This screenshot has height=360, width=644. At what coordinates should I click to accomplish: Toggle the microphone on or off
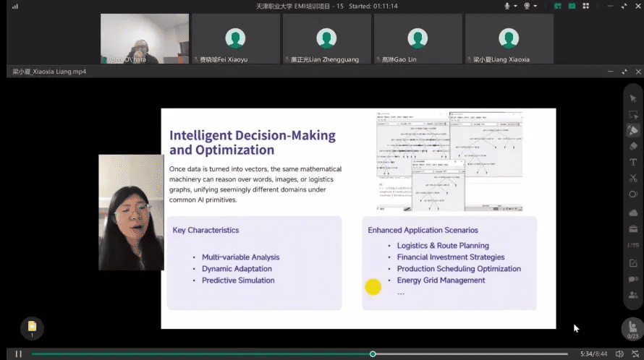tap(507, 6)
